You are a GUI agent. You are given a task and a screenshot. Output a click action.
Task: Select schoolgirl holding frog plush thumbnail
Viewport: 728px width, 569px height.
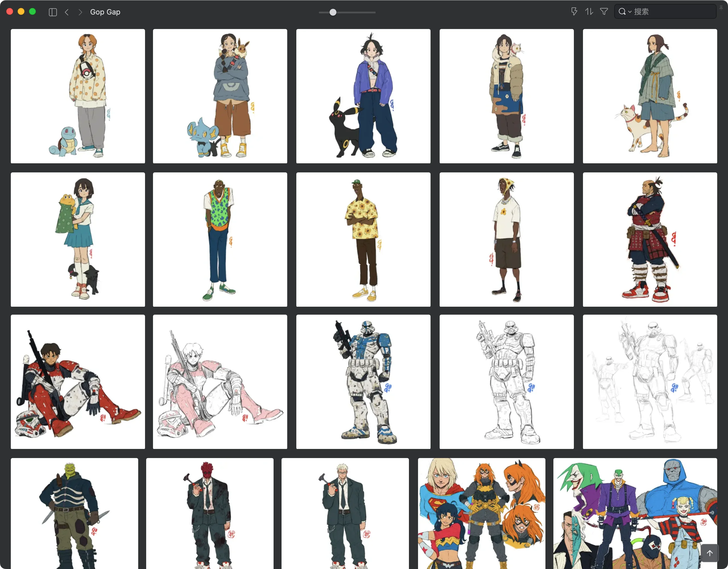[78, 240]
